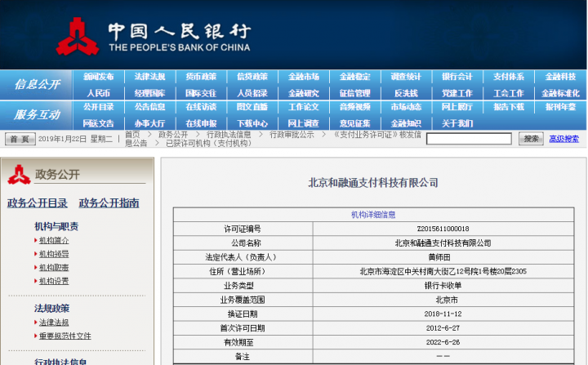Screen dimensions: 588x365
Task: Open 网送文告 item
Action: click(x=98, y=123)
